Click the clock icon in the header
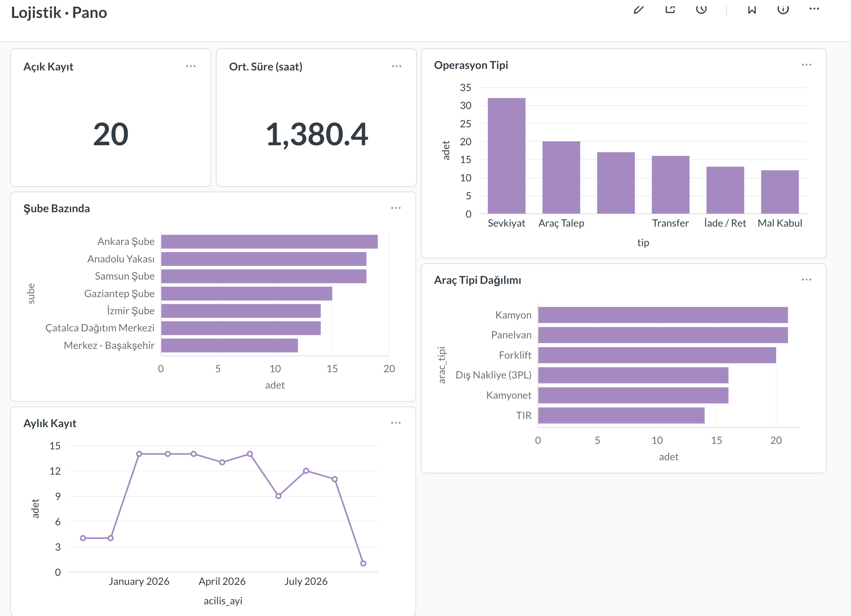The height and width of the screenshot is (616, 851). tap(701, 9)
